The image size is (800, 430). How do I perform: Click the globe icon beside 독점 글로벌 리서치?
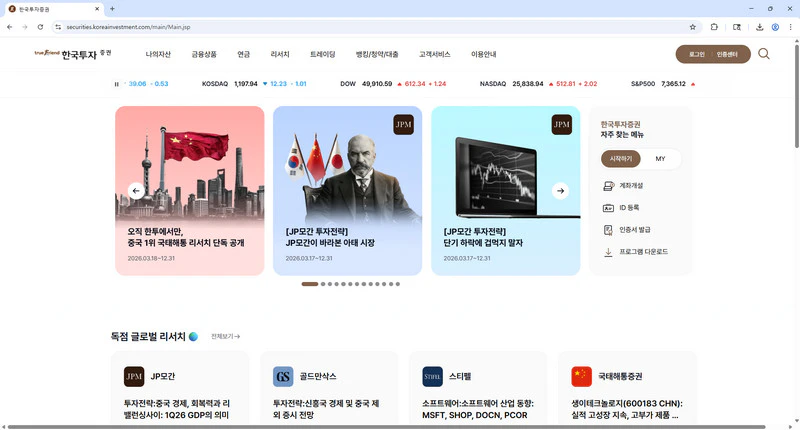coord(193,337)
